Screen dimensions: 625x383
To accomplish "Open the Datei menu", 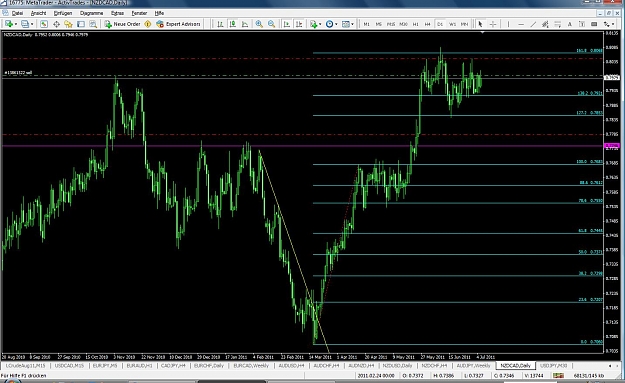I will click(18, 13).
